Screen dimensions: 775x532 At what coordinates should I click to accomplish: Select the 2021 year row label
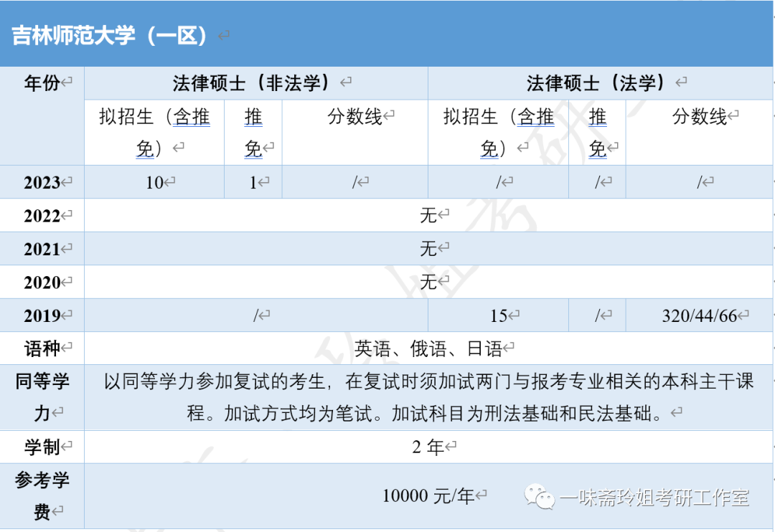(42, 249)
